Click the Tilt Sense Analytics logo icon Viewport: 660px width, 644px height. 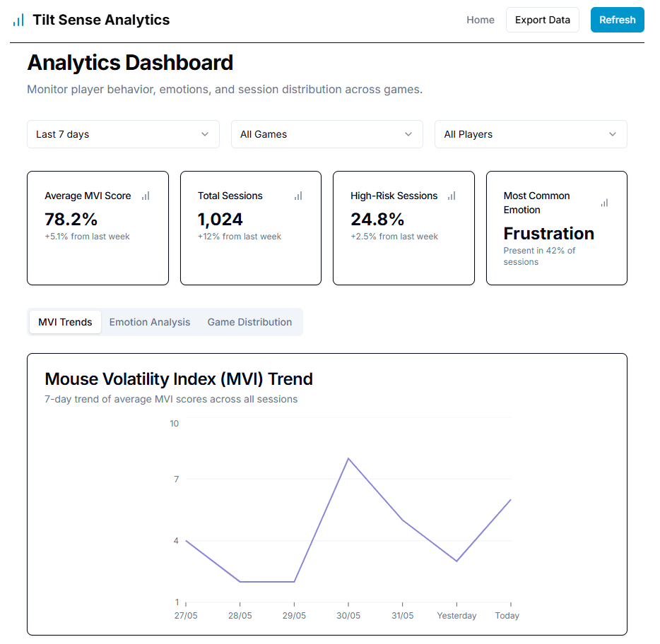pyautogui.click(x=18, y=20)
